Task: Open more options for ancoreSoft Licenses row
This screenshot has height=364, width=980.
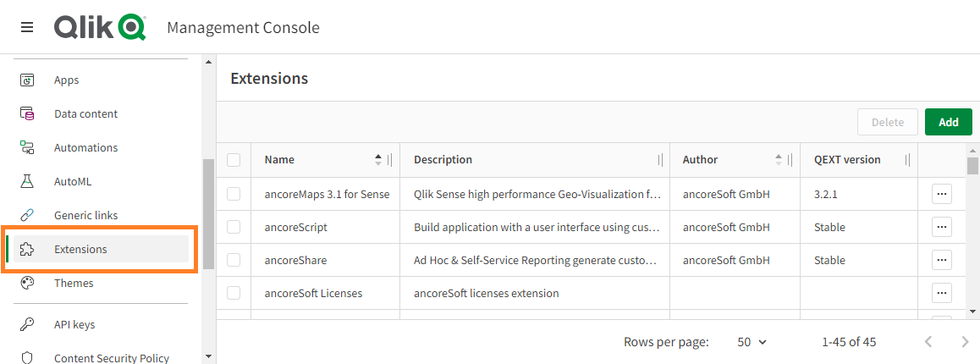Action: tap(941, 293)
